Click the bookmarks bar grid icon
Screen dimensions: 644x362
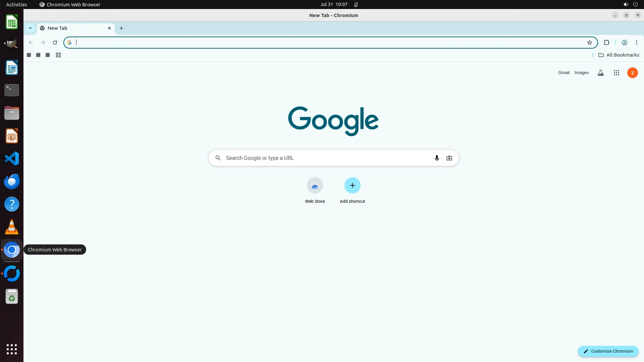point(58,55)
